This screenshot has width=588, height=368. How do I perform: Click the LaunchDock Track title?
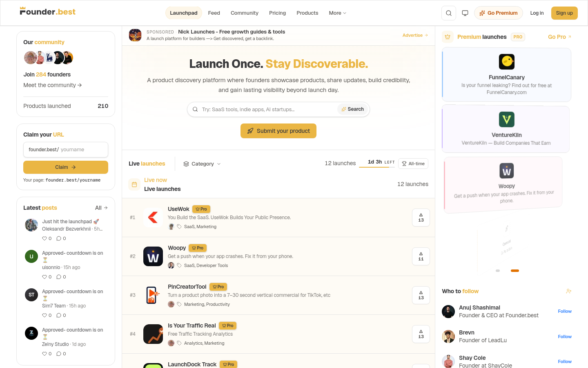point(192,364)
